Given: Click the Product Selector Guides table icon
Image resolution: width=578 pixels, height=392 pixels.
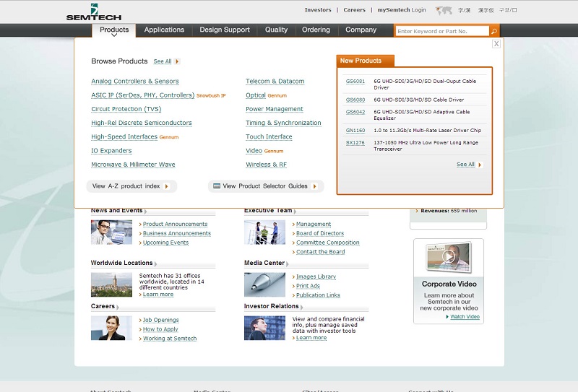Looking at the screenshot, I should [x=217, y=186].
